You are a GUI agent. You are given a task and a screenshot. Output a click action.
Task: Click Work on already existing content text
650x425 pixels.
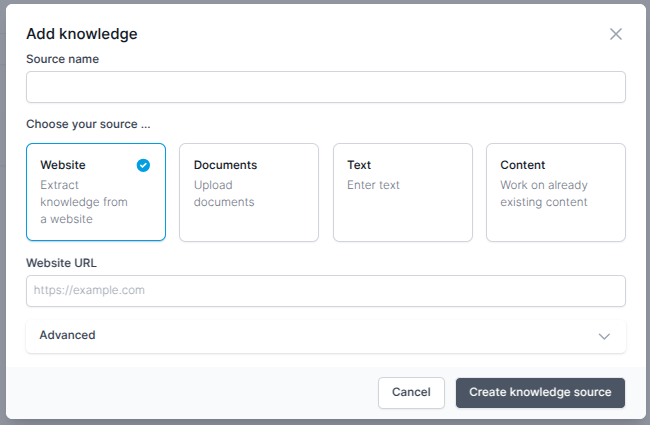544,194
